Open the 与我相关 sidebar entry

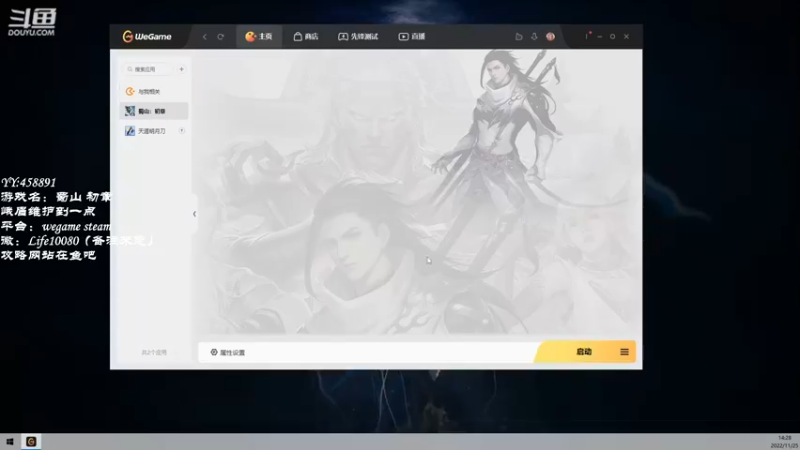tap(154, 91)
